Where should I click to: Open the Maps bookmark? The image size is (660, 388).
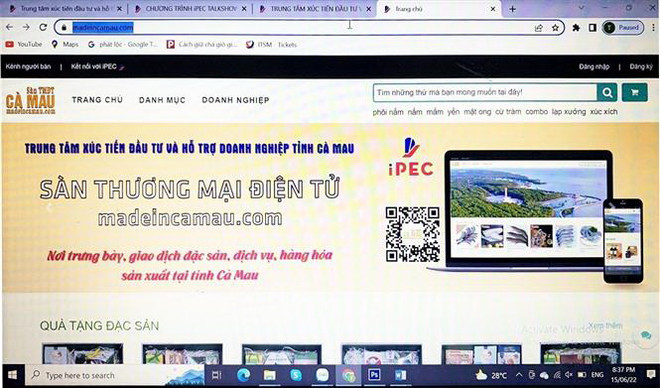tap(65, 44)
